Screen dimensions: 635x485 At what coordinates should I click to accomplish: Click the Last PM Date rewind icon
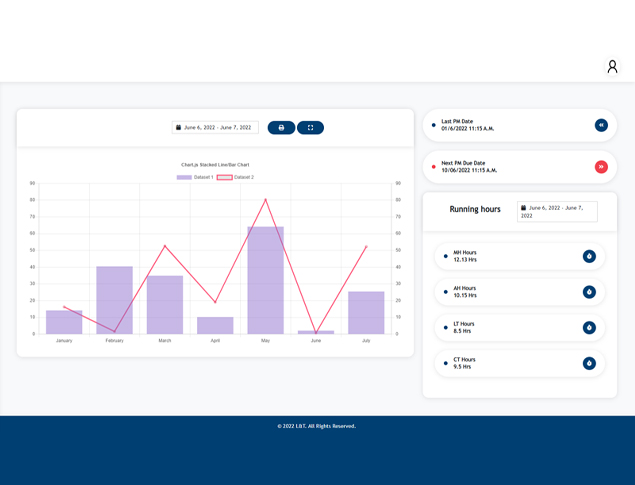pyautogui.click(x=601, y=125)
